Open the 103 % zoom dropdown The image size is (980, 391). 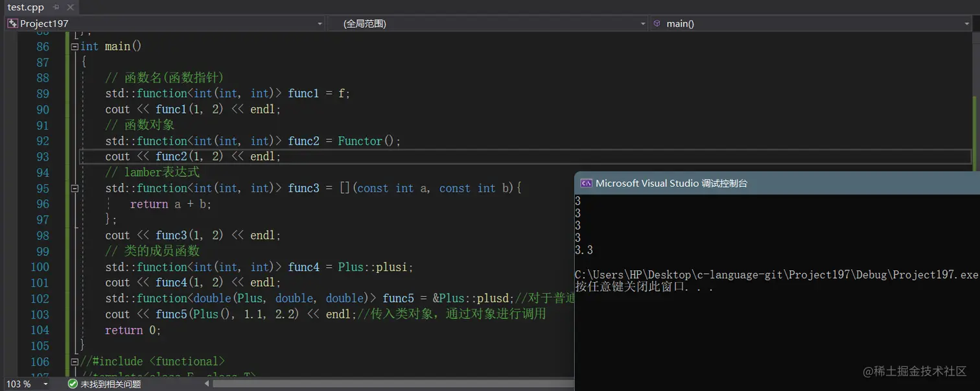[x=45, y=384]
